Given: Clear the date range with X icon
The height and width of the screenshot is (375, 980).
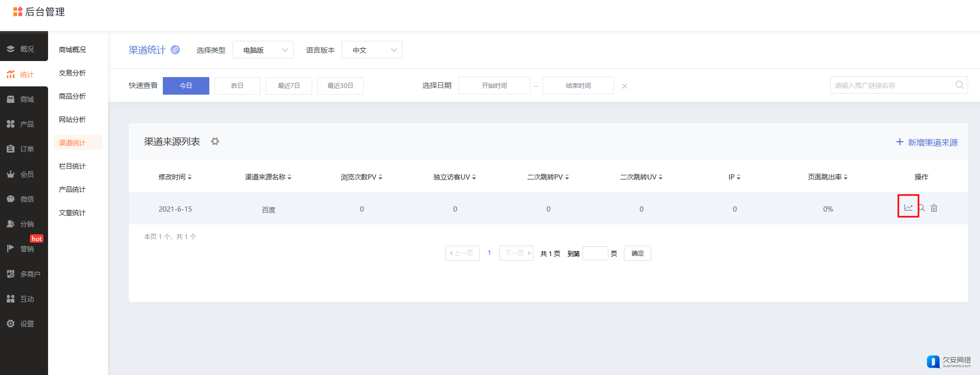Looking at the screenshot, I should click(624, 86).
